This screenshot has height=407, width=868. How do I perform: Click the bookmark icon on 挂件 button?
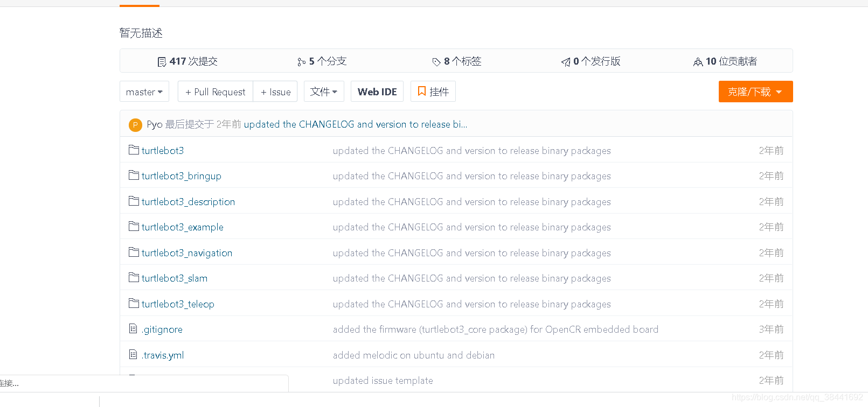pyautogui.click(x=422, y=92)
